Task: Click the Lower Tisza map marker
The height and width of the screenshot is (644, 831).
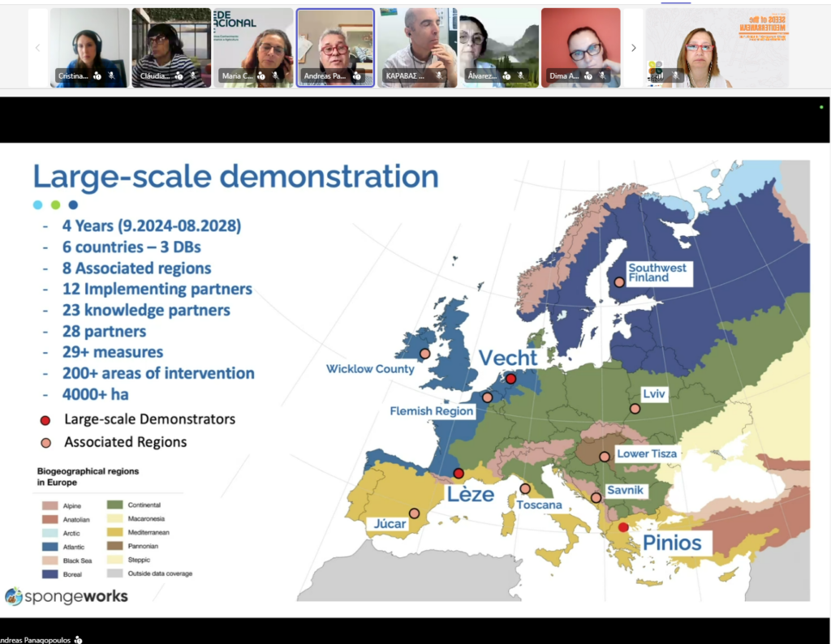Action: coord(604,457)
